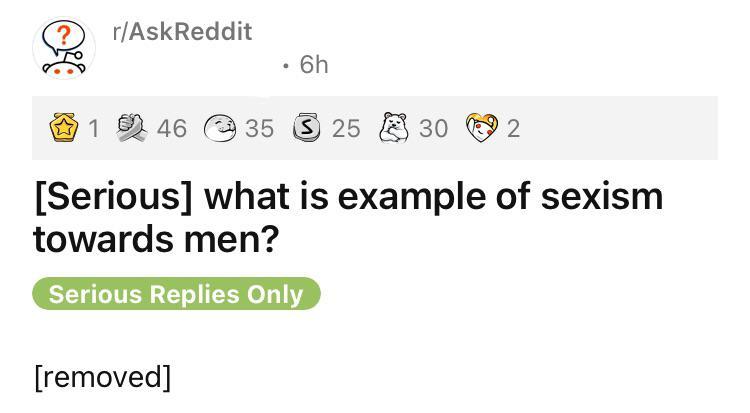Open the AskReddit subreddit avatar
The width and height of the screenshot is (750, 413).
(64, 48)
